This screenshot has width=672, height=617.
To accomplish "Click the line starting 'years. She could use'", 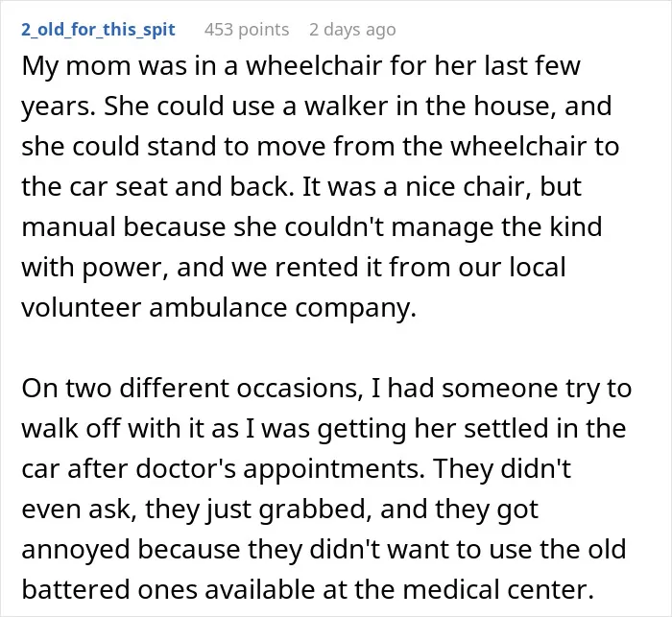I will coord(317,107).
